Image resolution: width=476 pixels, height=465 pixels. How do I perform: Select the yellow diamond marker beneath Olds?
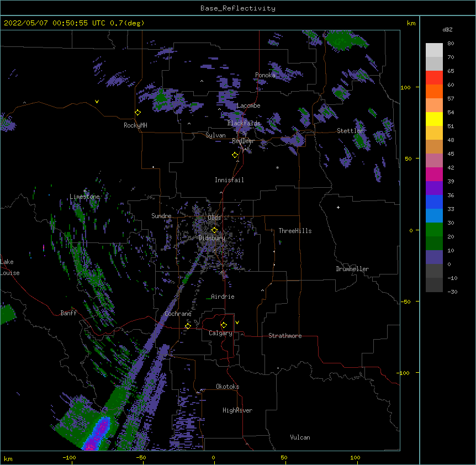[215, 230]
